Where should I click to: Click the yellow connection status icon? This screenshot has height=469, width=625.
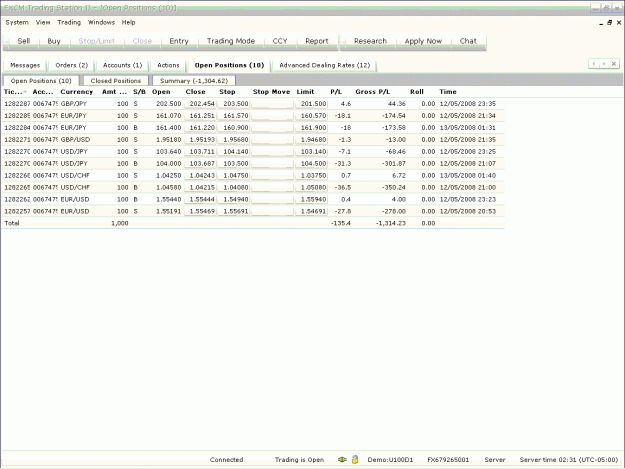pos(342,459)
